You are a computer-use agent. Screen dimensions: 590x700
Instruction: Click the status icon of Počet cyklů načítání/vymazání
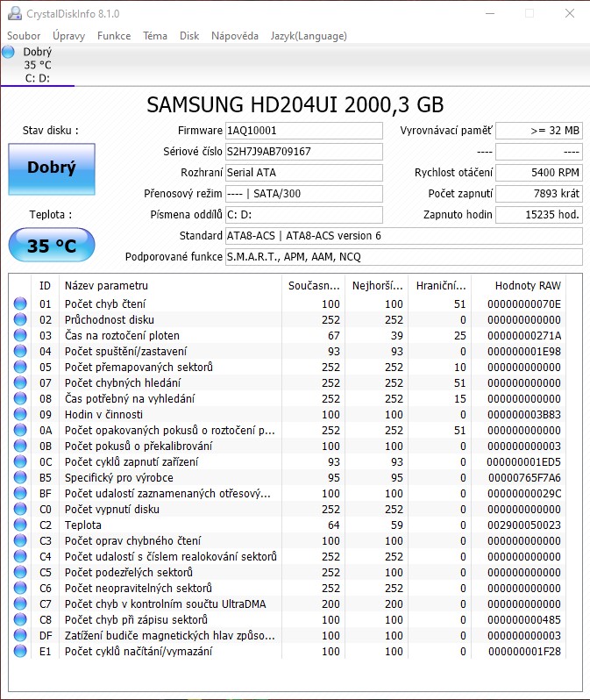pos(20,651)
